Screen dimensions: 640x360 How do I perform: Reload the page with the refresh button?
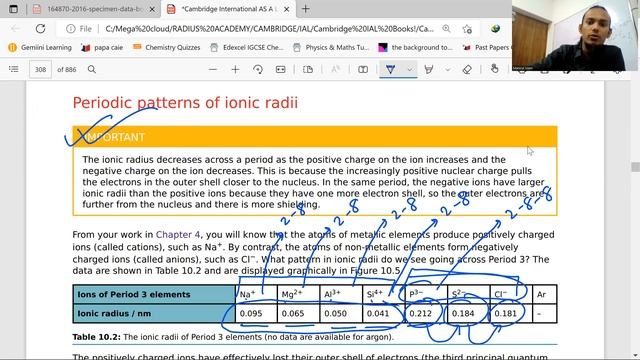pyautogui.click(x=40, y=29)
